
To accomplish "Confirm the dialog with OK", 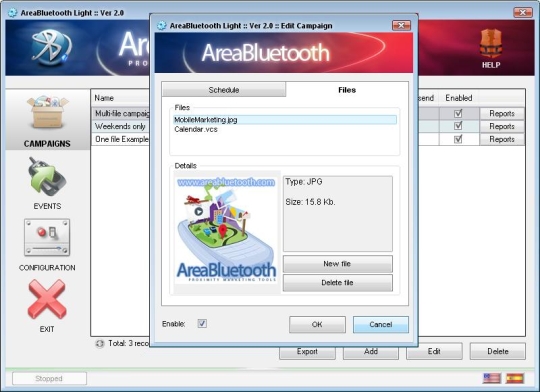I will (317, 324).
